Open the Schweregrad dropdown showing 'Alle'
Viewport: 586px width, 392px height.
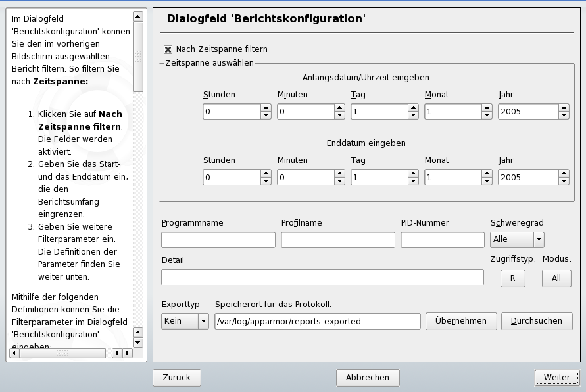[x=516, y=239]
